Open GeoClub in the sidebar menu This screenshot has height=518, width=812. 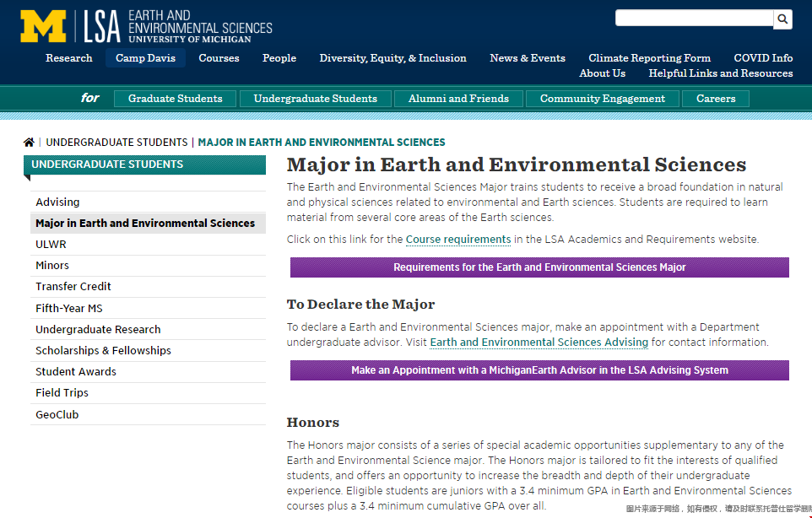point(57,415)
